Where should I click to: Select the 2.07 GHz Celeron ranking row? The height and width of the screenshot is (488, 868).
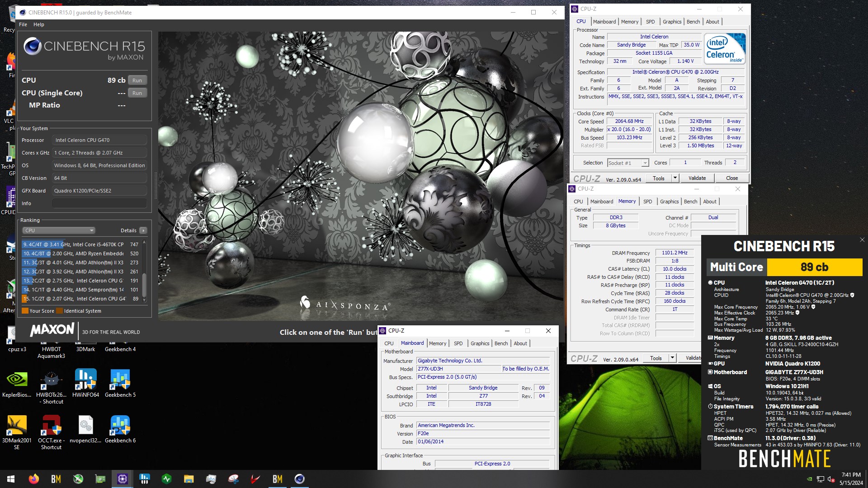pyautogui.click(x=81, y=299)
